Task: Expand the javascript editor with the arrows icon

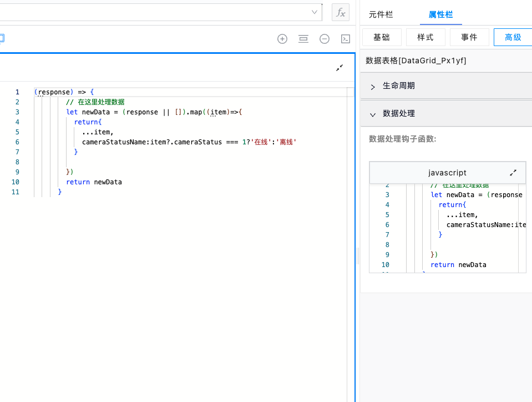Action: click(513, 173)
